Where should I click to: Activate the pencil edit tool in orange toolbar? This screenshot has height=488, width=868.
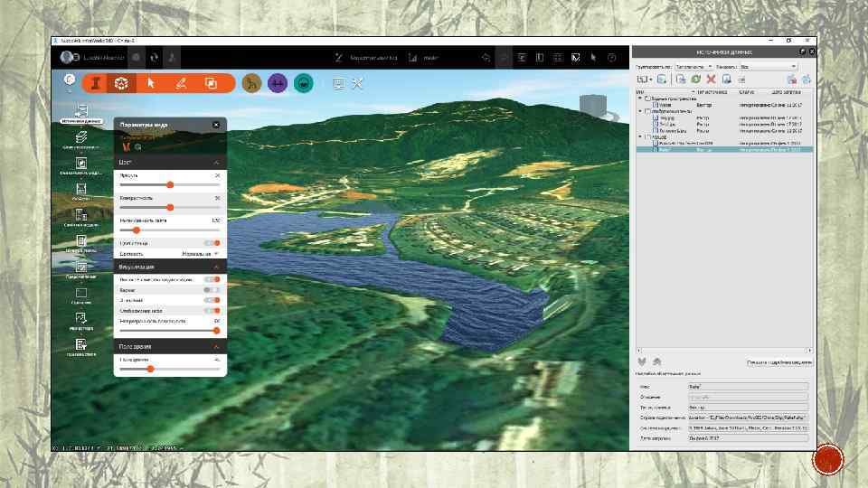pyautogui.click(x=181, y=83)
